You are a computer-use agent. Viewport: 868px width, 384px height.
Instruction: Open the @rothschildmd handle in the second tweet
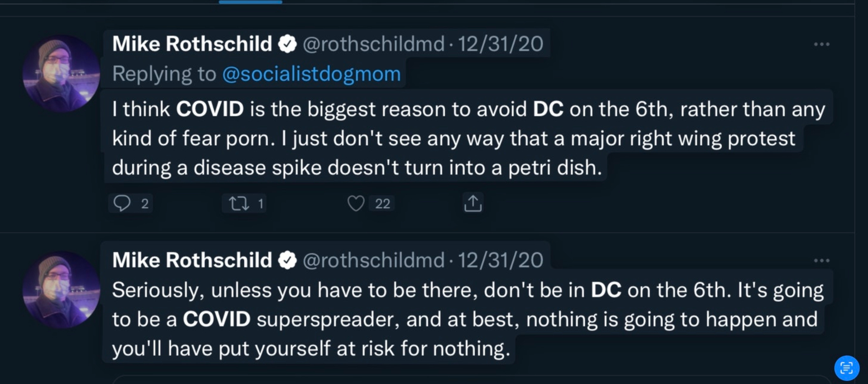pyautogui.click(x=373, y=261)
